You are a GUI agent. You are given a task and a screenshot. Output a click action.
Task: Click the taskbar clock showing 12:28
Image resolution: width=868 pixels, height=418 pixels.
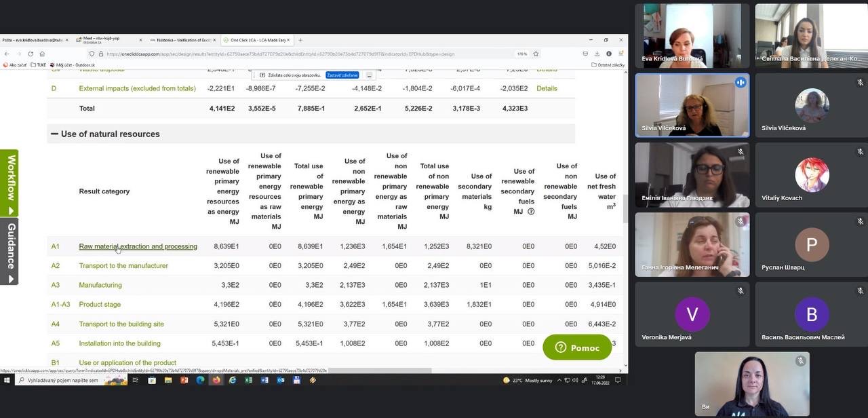point(601,381)
